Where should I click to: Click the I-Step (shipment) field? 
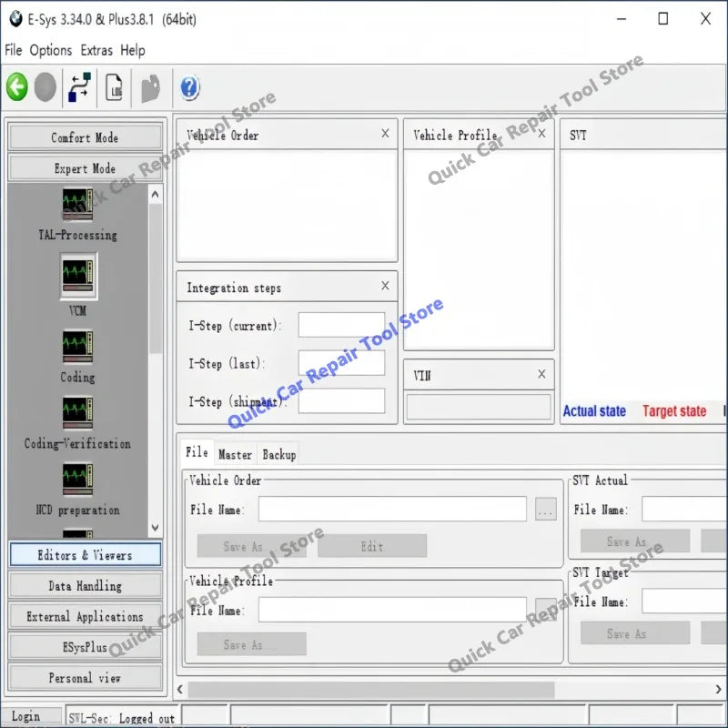(x=342, y=400)
